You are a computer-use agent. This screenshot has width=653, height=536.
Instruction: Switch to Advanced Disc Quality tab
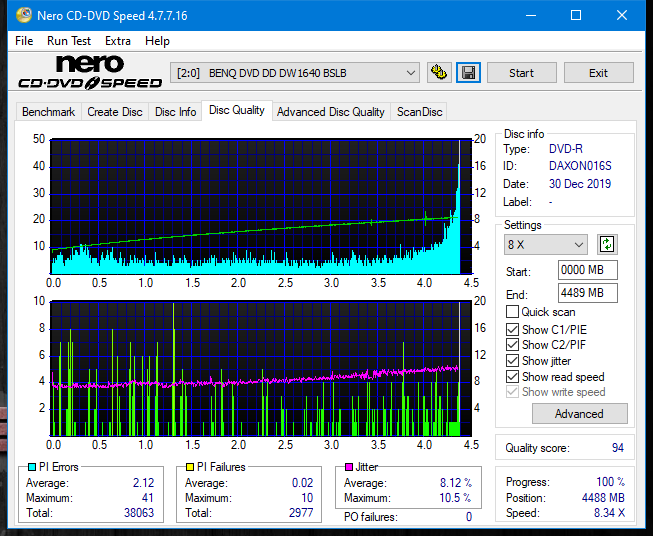pyautogui.click(x=331, y=112)
